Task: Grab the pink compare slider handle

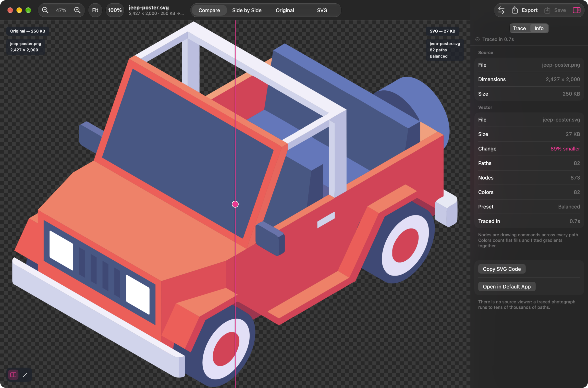Action: point(235,204)
